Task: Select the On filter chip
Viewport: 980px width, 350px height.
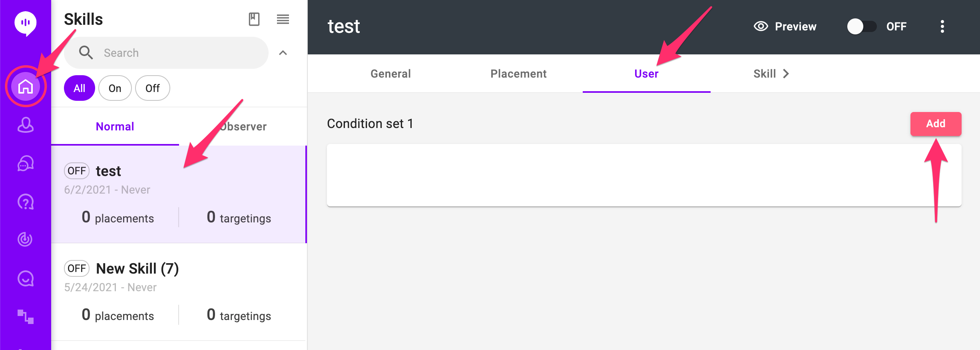Action: click(115, 88)
